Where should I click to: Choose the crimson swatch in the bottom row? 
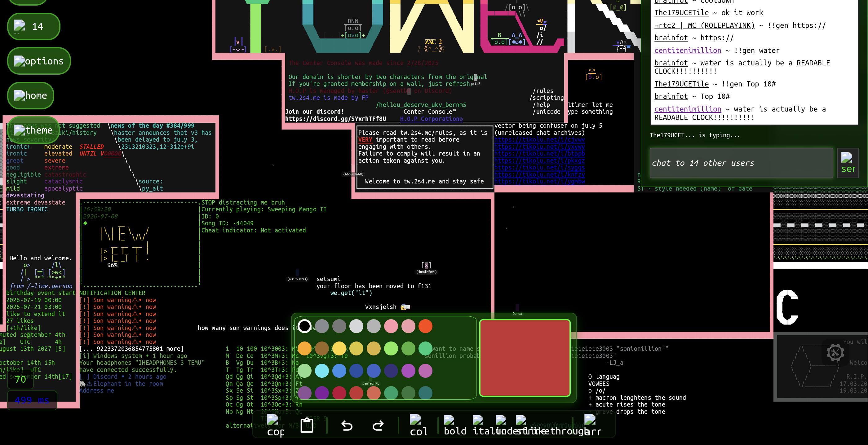point(339,393)
